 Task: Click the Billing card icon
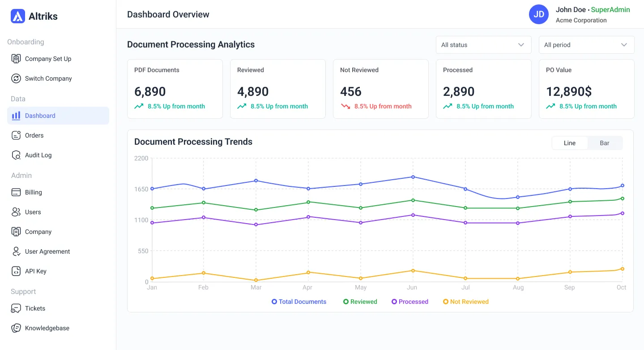tap(16, 192)
